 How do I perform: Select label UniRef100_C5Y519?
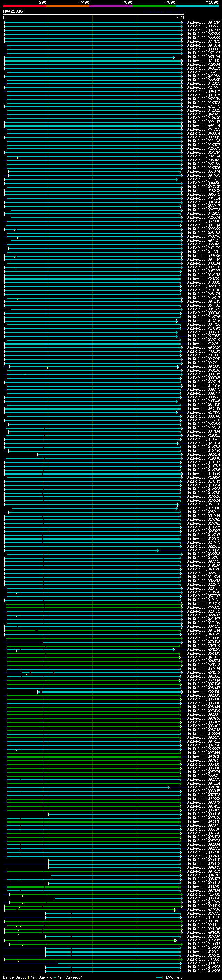[x=203, y=646]
